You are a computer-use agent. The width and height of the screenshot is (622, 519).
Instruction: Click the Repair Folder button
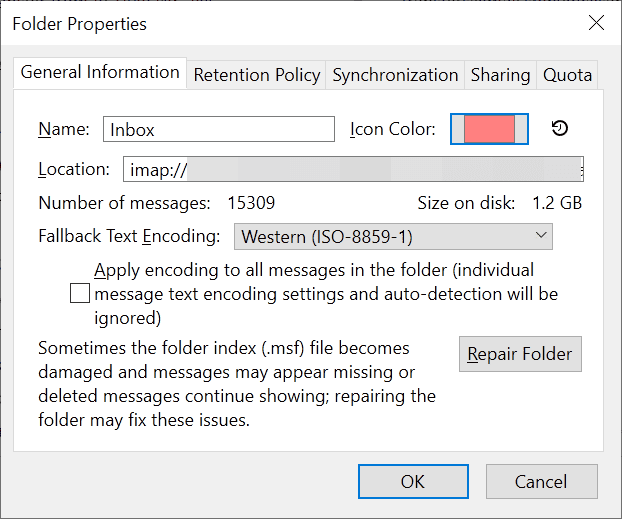click(520, 354)
